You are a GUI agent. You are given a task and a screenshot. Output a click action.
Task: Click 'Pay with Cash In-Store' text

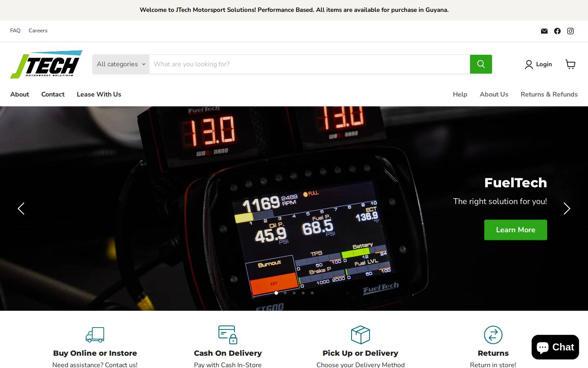tap(228, 365)
